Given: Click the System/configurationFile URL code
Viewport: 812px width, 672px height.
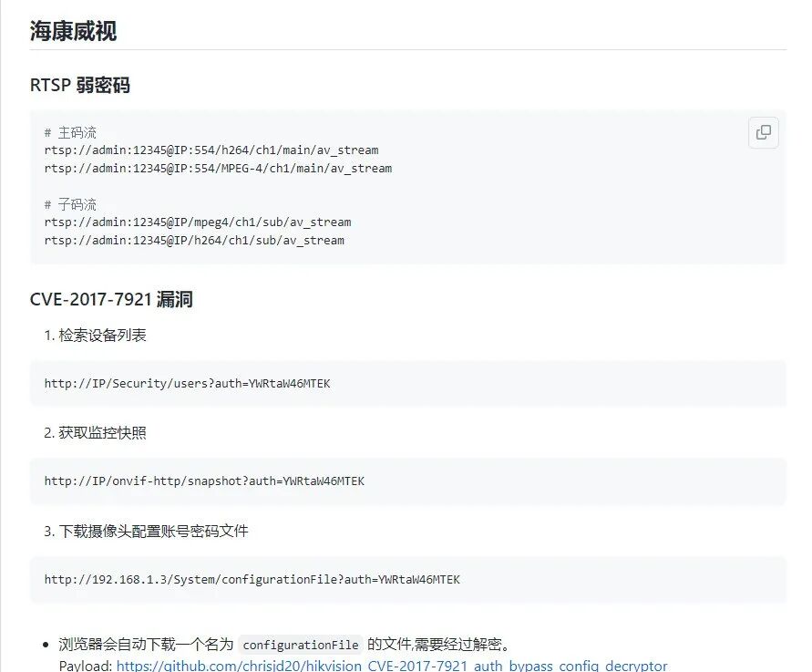Looking at the screenshot, I should [252, 579].
